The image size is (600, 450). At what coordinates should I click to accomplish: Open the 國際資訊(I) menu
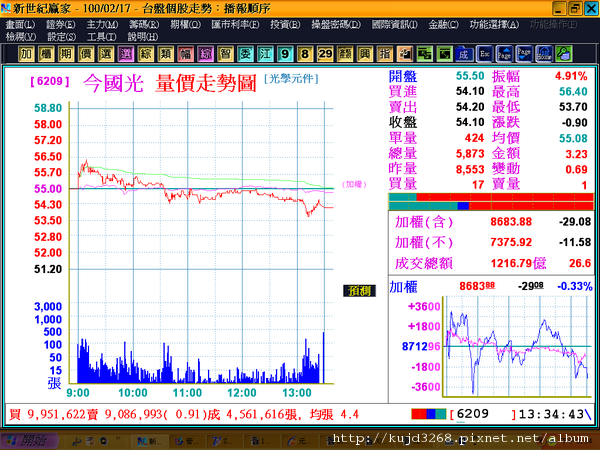click(395, 24)
